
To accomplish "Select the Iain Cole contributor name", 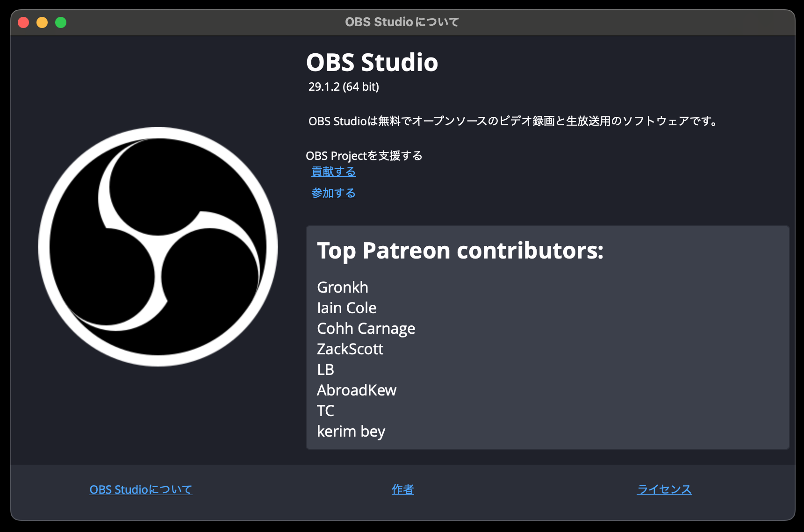I will (346, 308).
